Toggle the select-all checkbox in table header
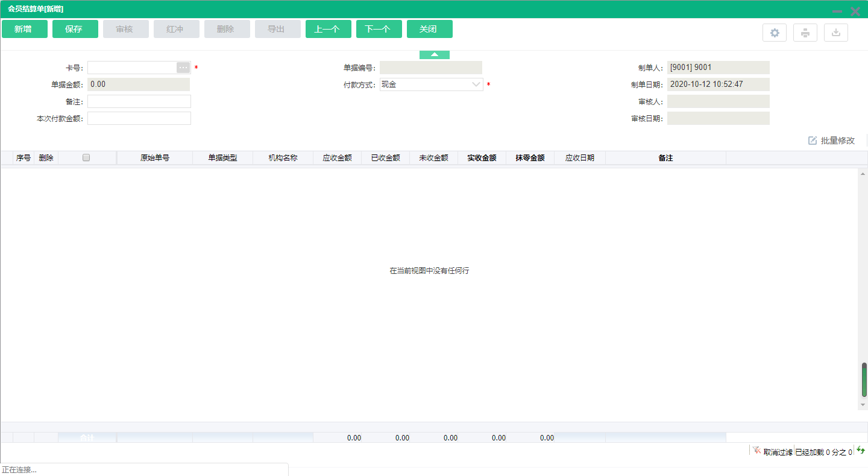Screen dimensions: 868x476 click(86, 157)
